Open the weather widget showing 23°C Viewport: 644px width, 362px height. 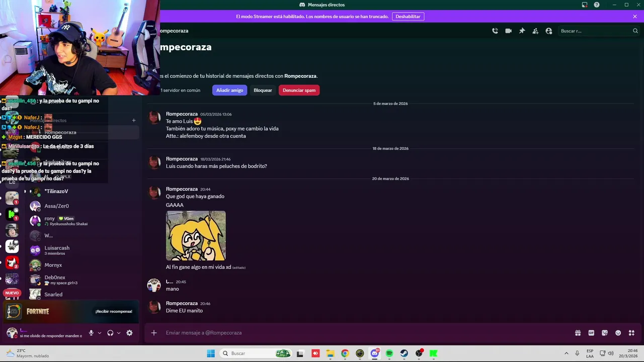coord(28,353)
